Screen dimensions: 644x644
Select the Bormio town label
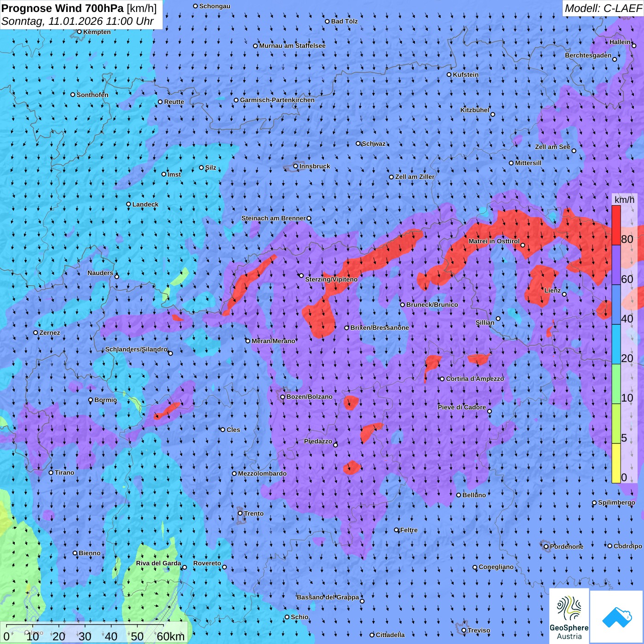coord(105,400)
